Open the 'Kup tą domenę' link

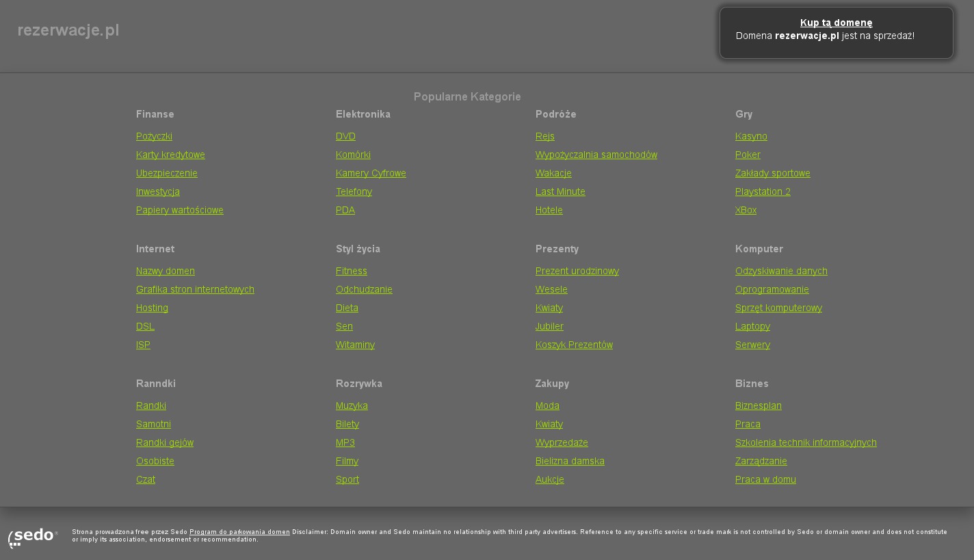(x=836, y=23)
